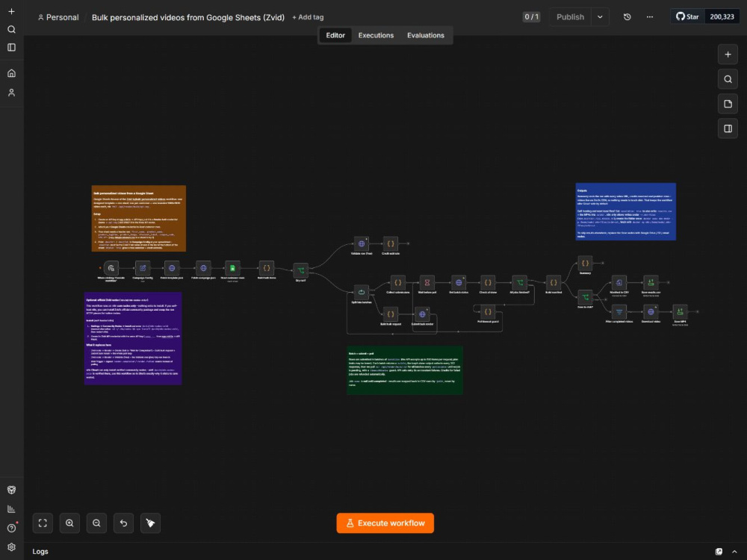Select the Dry run? IF node
747x560 pixels.
click(x=300, y=270)
